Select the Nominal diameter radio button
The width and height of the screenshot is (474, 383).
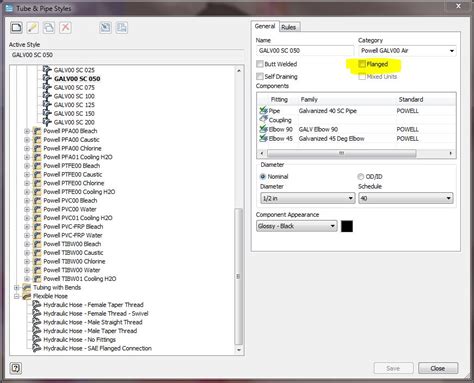tap(263, 177)
